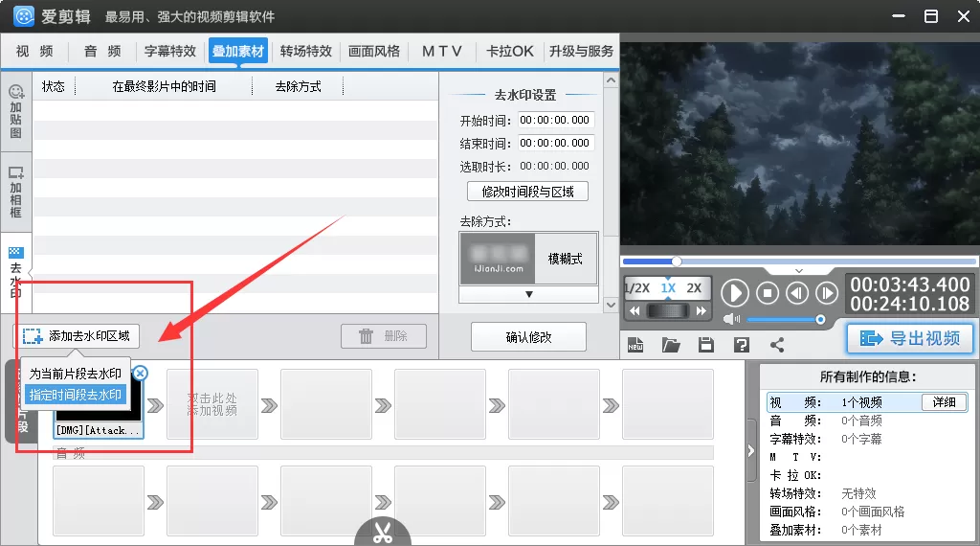Play the video preview

click(735, 293)
